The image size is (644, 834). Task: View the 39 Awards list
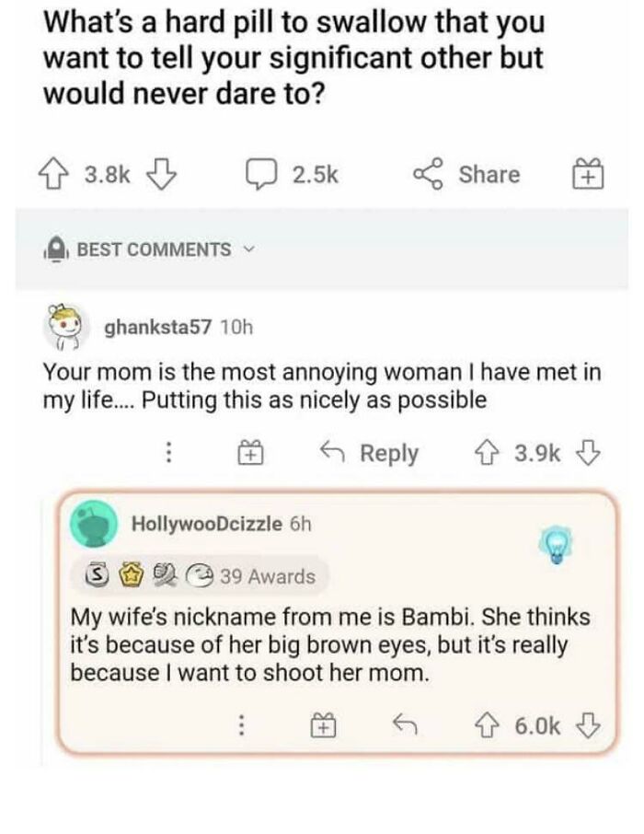coord(201,576)
